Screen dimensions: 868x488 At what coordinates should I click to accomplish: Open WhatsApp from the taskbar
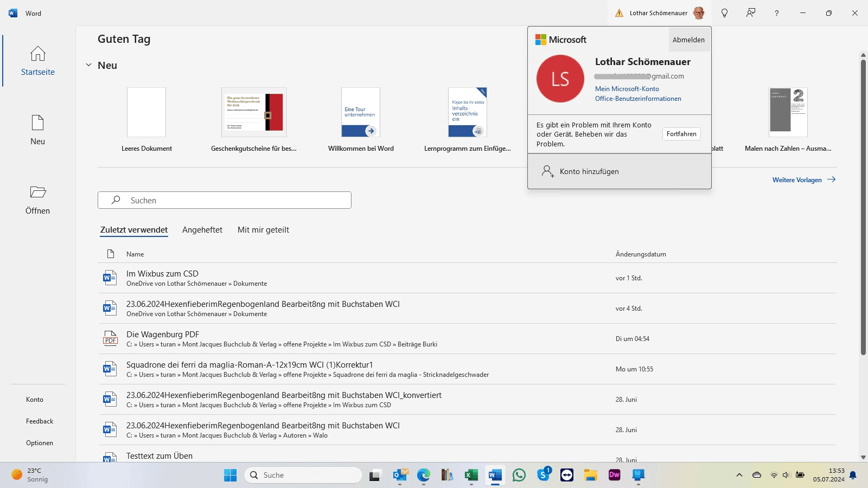pyautogui.click(x=519, y=475)
